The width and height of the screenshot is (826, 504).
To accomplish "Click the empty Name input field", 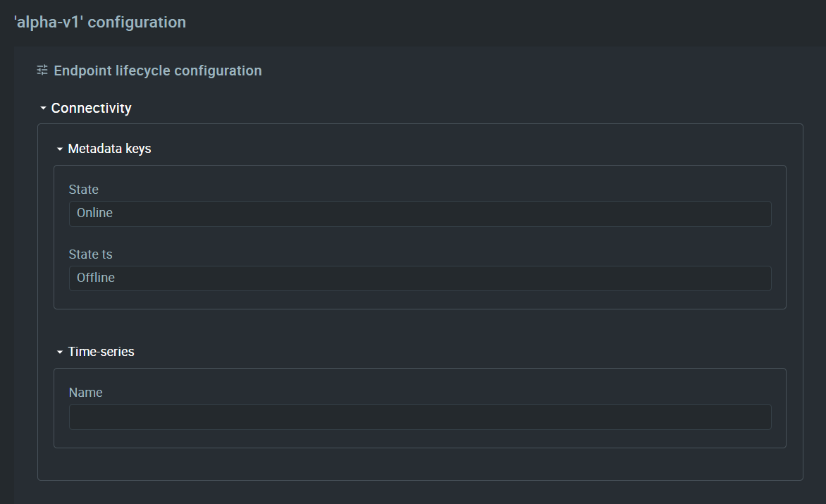I will (x=420, y=417).
